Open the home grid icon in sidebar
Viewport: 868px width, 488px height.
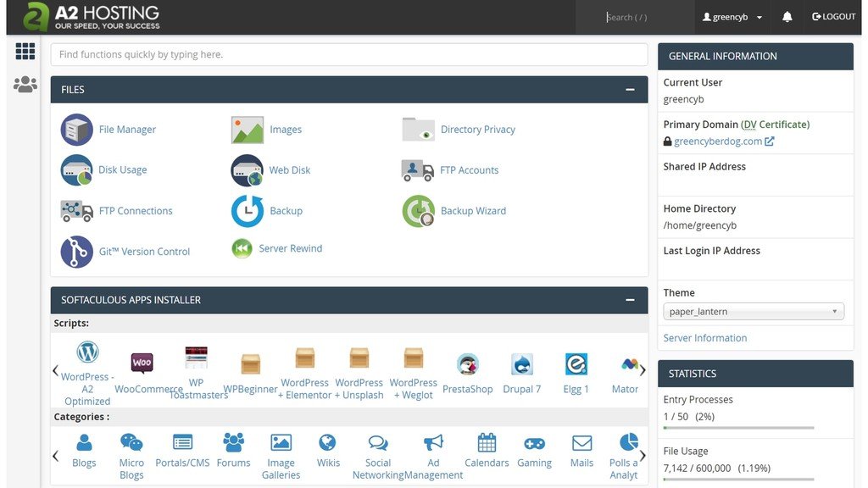tap(25, 52)
